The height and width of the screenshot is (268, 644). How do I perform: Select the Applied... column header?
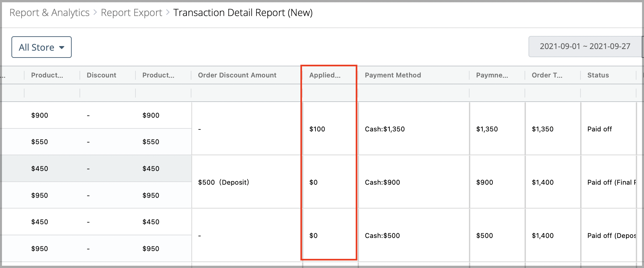click(325, 75)
